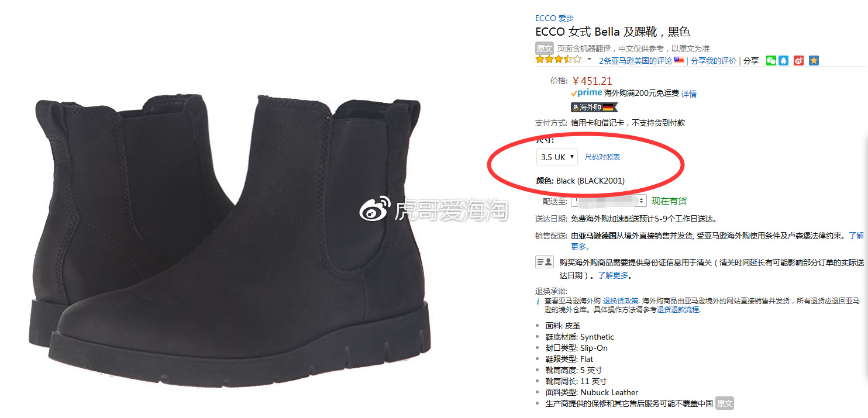The height and width of the screenshot is (418, 868).
Task: Open 2条亚马逊美国的评论 reviews link
Action: pos(635,61)
